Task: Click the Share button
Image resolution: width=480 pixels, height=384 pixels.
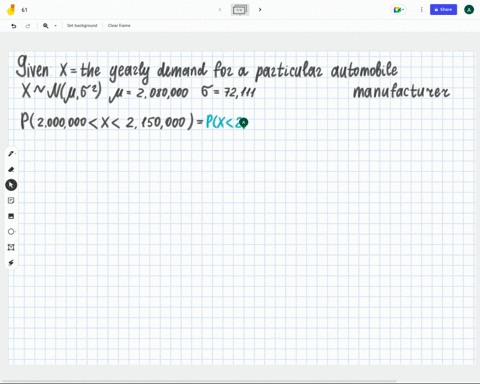Action: click(x=443, y=10)
